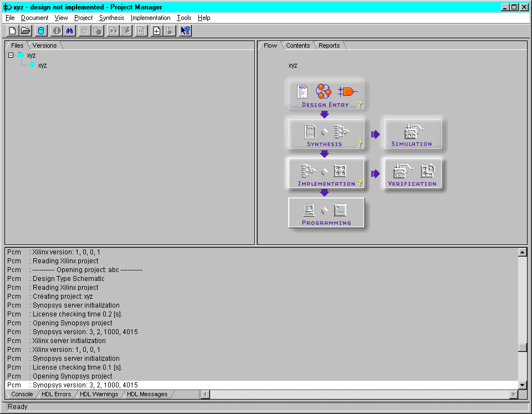Click the New document toolbar icon
The height and width of the screenshot is (414, 532).
[x=12, y=31]
